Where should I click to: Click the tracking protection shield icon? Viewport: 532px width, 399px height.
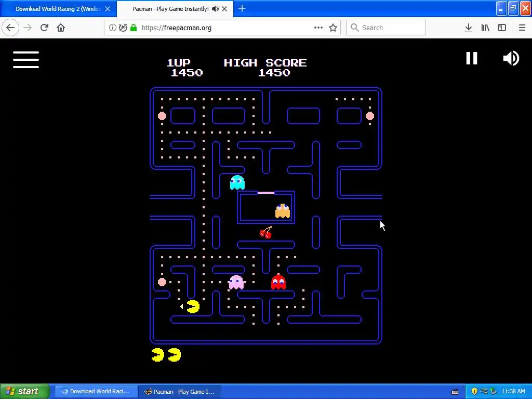click(x=123, y=28)
